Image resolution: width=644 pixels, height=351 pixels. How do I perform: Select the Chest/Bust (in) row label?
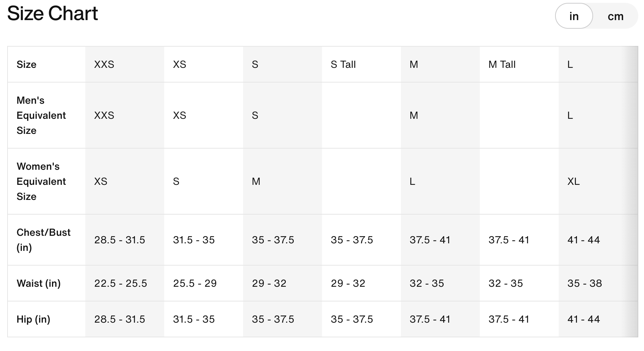coord(43,240)
